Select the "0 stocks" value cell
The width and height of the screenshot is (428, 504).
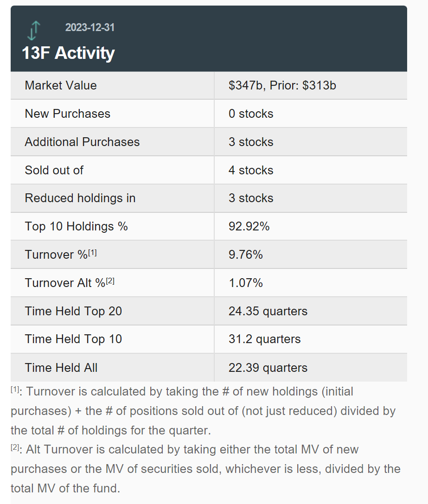pos(251,114)
